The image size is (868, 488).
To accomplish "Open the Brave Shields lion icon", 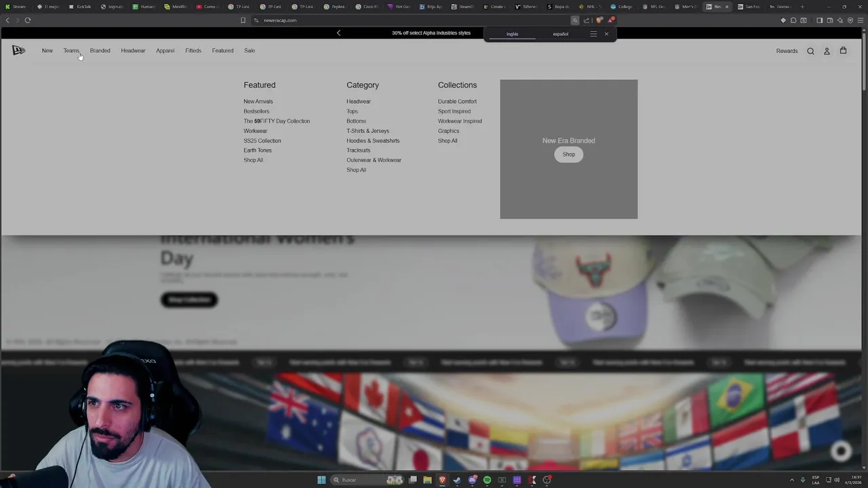I will tap(599, 20).
